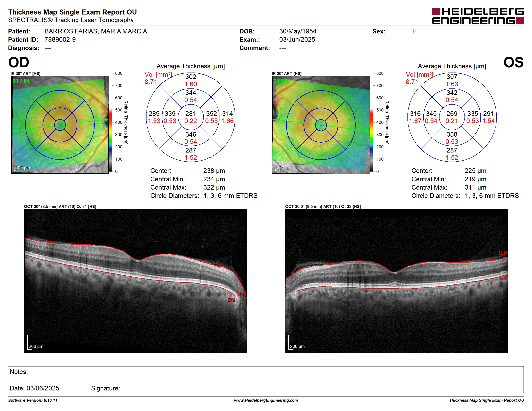Screen dimensions: 532x411
Task: Click the OD retina thickness color scale bar
Action: point(110,122)
